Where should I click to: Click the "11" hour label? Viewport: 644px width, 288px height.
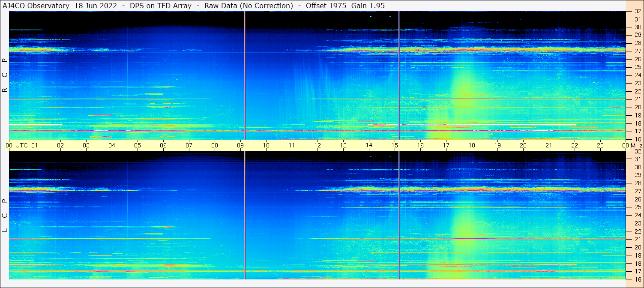(x=292, y=145)
